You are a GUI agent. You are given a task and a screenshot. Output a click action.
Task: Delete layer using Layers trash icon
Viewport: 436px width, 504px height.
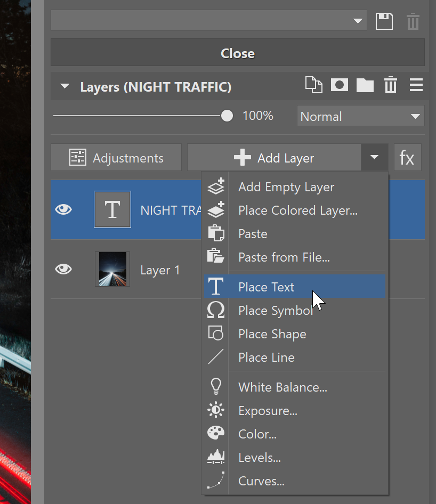pos(391,85)
